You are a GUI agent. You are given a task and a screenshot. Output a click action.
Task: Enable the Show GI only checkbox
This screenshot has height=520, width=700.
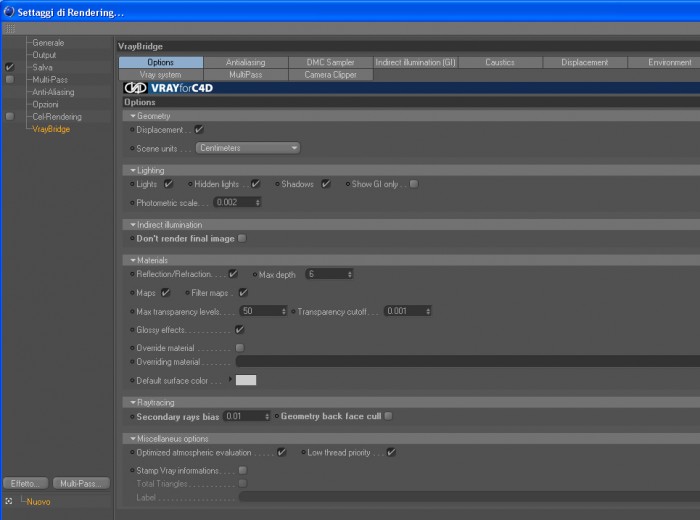pyautogui.click(x=414, y=184)
